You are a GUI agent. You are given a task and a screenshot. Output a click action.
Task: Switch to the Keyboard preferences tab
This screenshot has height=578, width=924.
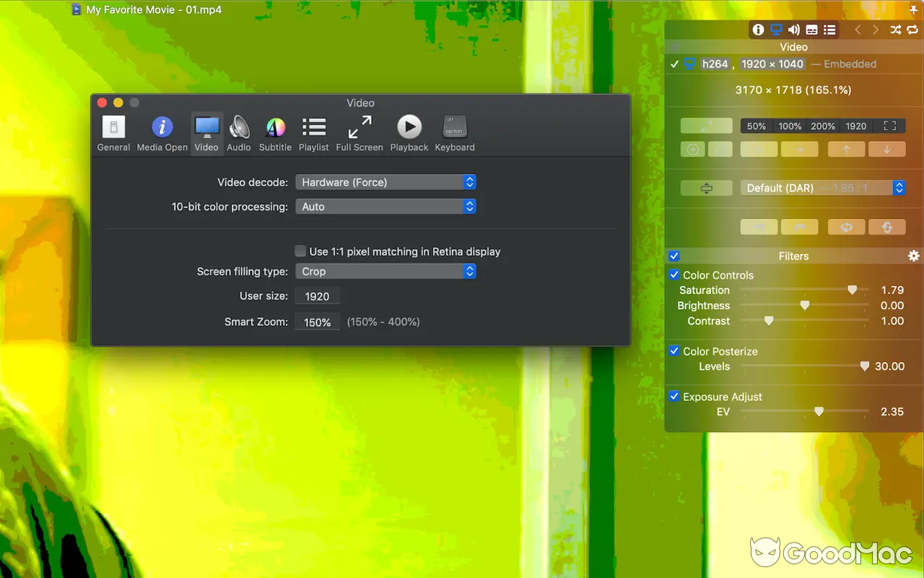pyautogui.click(x=454, y=132)
